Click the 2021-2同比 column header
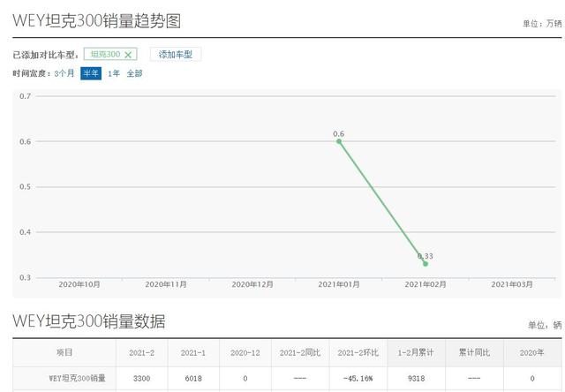This screenshot has width=565, height=392. point(300,353)
